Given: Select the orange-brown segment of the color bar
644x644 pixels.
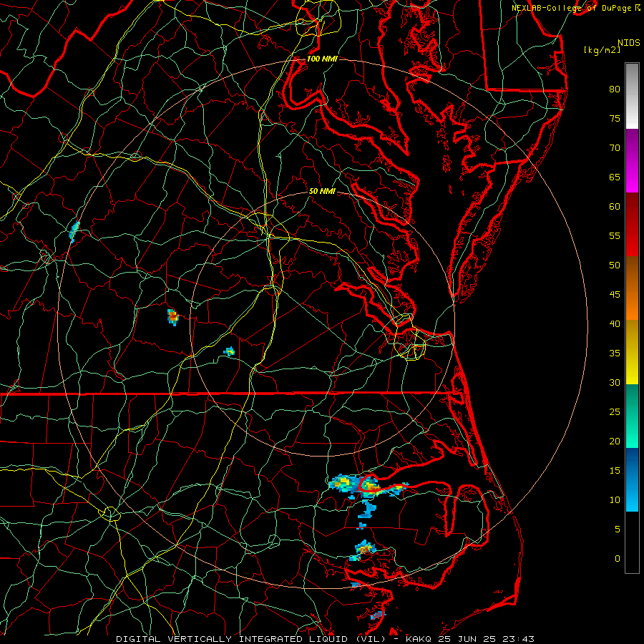Looking at the screenshot, I should (632, 288).
